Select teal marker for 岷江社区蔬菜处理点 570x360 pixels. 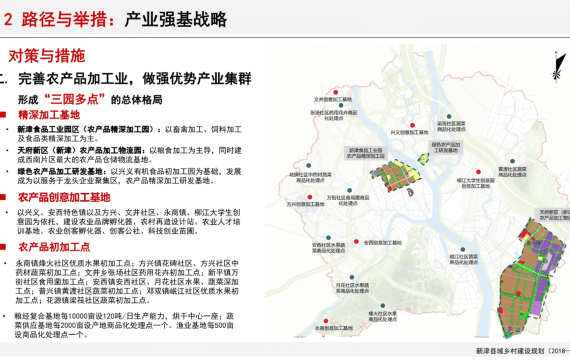pos(463,250)
